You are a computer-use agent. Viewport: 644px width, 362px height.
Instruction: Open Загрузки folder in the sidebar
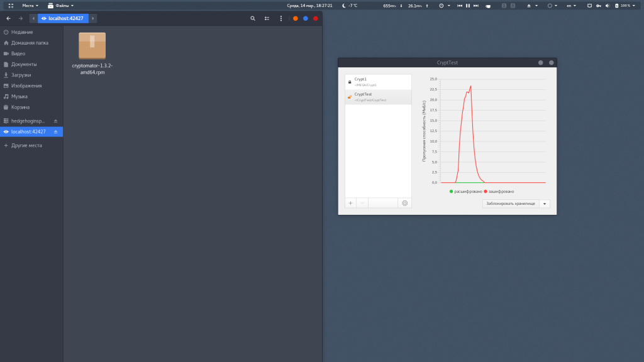point(21,75)
